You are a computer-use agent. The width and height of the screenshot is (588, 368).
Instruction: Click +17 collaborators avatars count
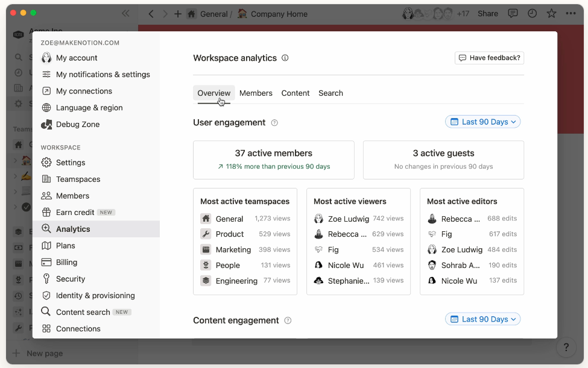(x=463, y=14)
